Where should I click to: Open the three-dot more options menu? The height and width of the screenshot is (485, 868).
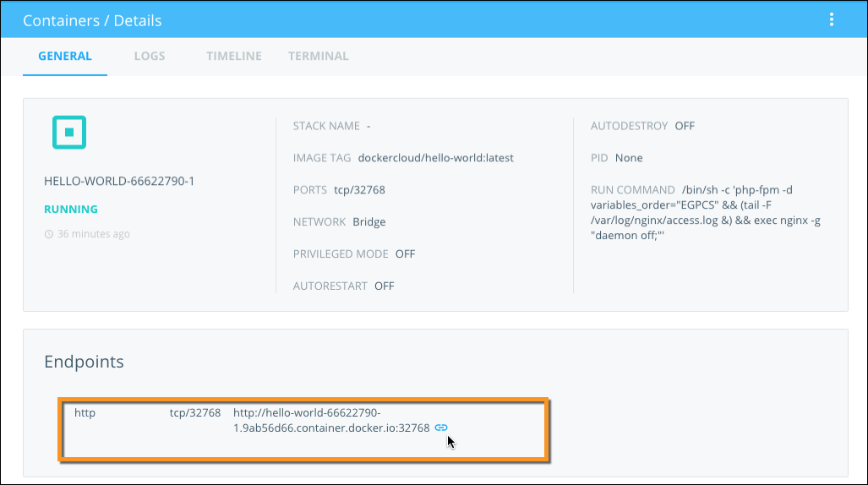pos(832,20)
